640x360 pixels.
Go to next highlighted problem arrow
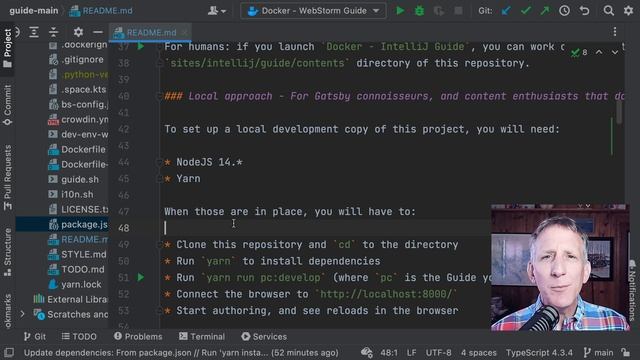[x=615, y=52]
